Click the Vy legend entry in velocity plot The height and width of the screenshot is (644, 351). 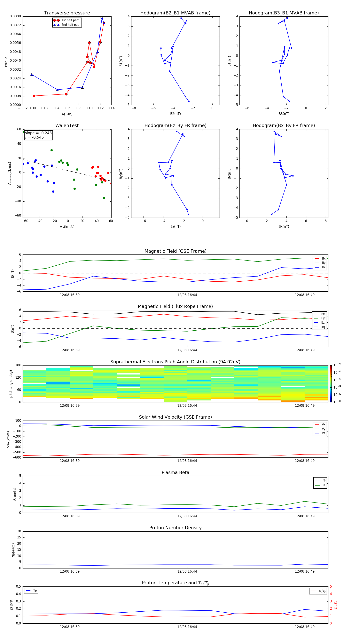[x=320, y=429]
